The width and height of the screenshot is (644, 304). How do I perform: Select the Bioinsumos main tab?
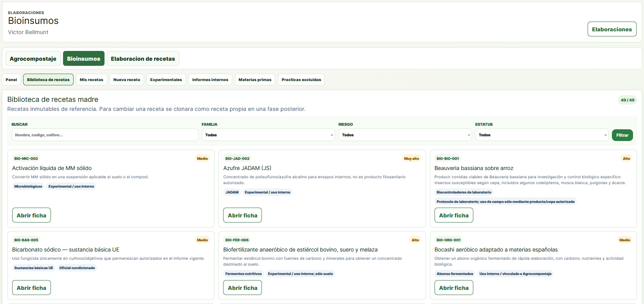click(83, 58)
